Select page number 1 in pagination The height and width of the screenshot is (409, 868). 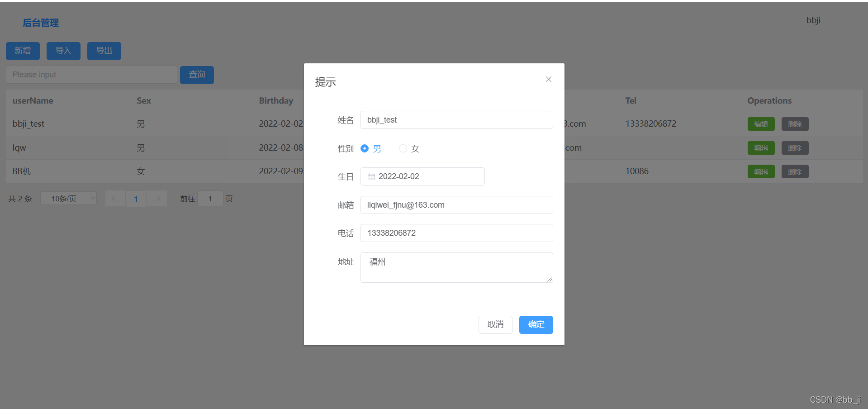pyautogui.click(x=136, y=199)
